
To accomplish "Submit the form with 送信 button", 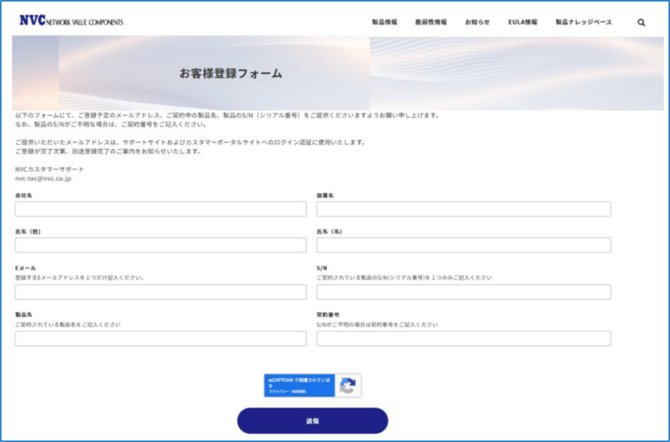I will 312,421.
